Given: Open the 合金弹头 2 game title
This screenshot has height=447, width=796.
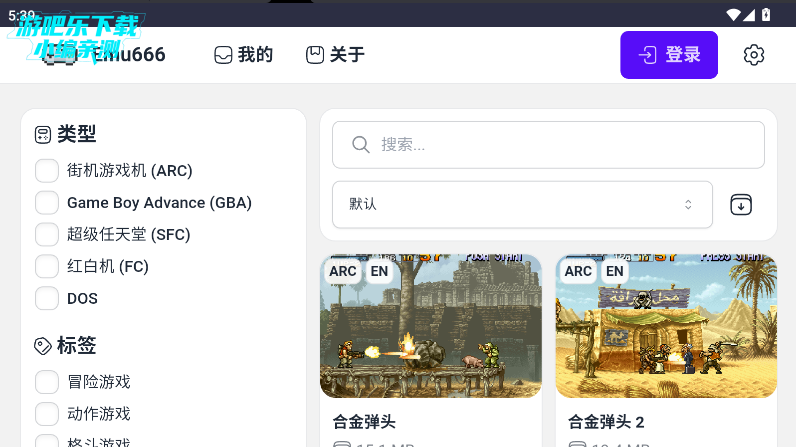Looking at the screenshot, I should pos(606,421).
